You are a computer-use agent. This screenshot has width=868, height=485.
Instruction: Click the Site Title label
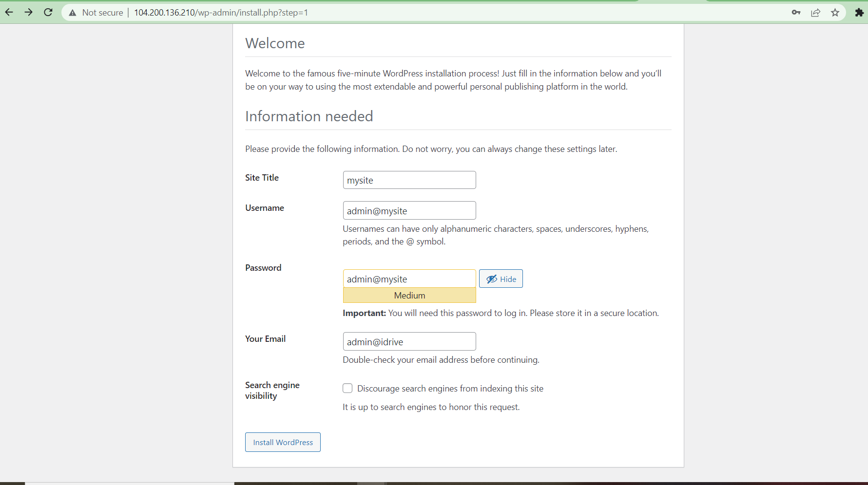coord(262,178)
